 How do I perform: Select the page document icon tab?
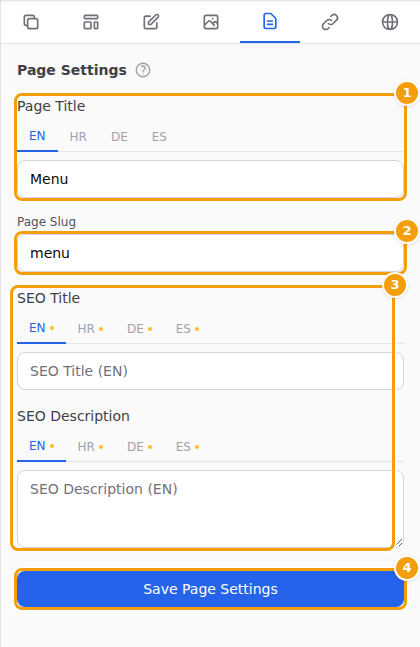(270, 22)
